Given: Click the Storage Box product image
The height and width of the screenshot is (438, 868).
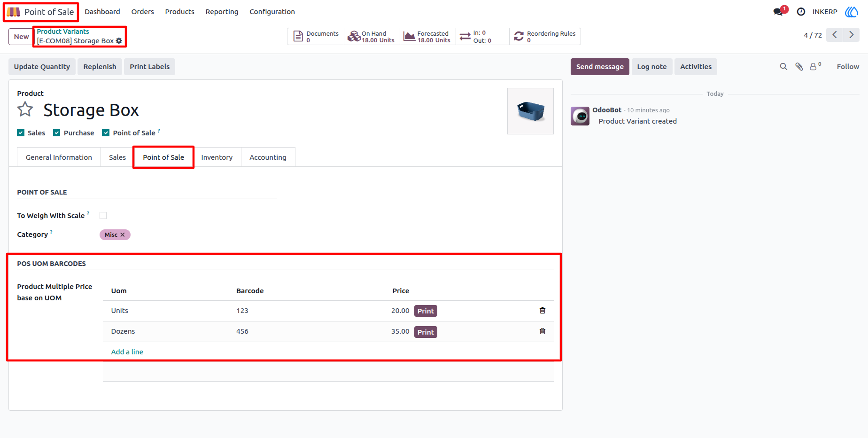Looking at the screenshot, I should (x=530, y=111).
